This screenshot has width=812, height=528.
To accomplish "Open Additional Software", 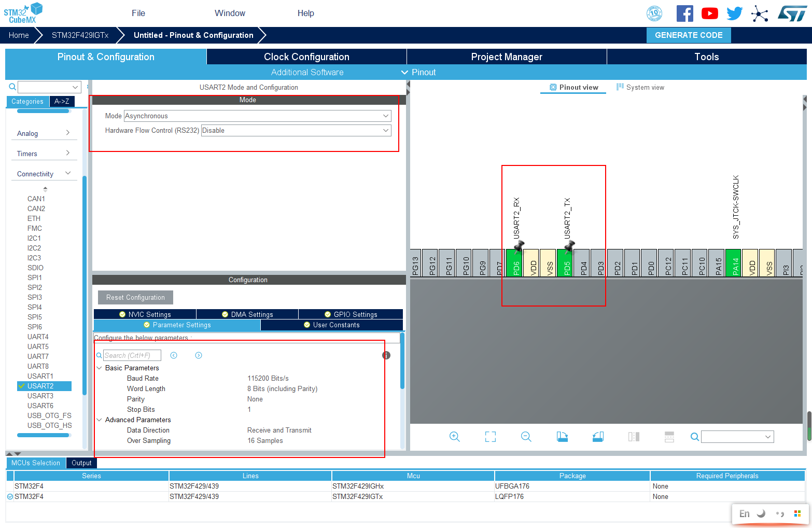I will (307, 72).
